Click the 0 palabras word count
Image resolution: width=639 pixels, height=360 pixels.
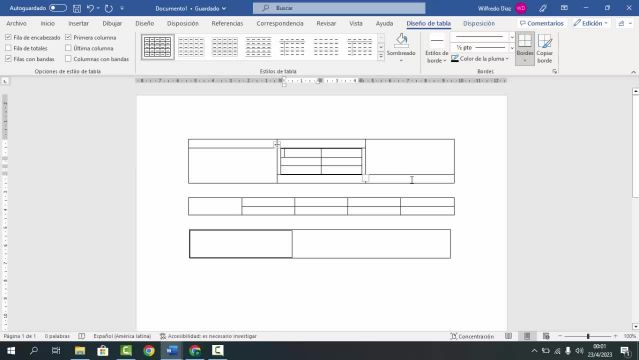[x=57, y=336]
